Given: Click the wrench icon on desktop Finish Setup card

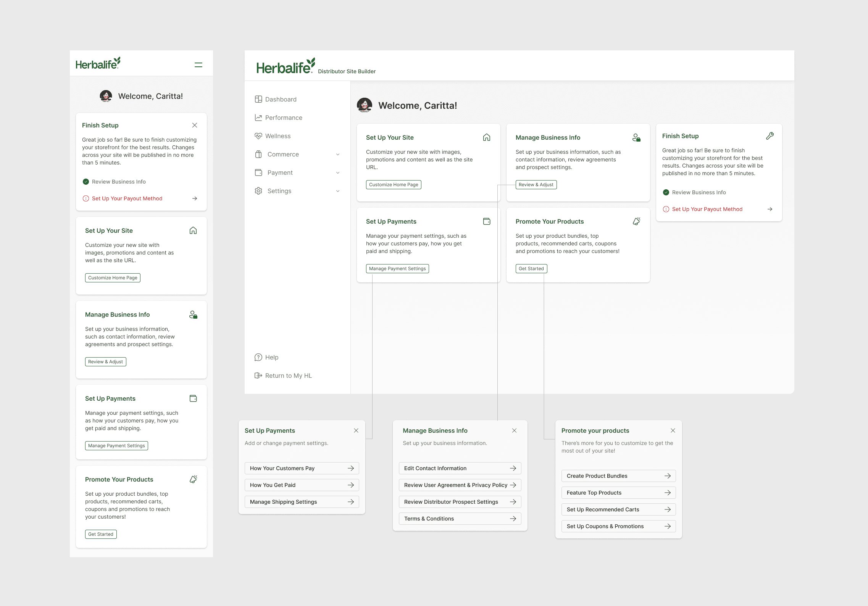Looking at the screenshot, I should tap(770, 136).
